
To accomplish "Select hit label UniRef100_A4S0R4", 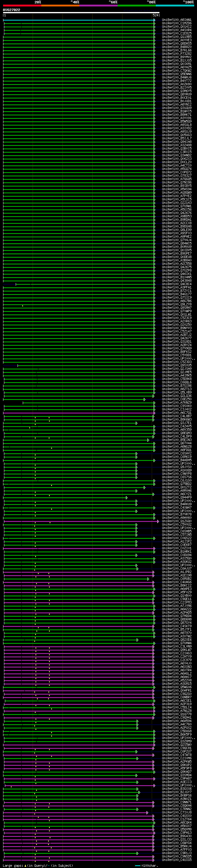I will (x=177, y=30).
